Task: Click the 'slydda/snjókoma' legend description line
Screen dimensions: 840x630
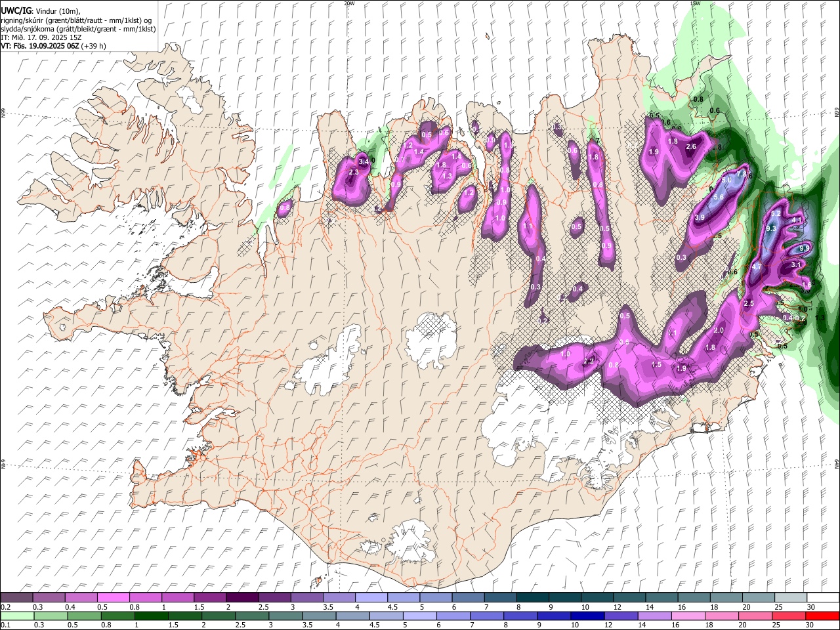Action: tap(78, 29)
